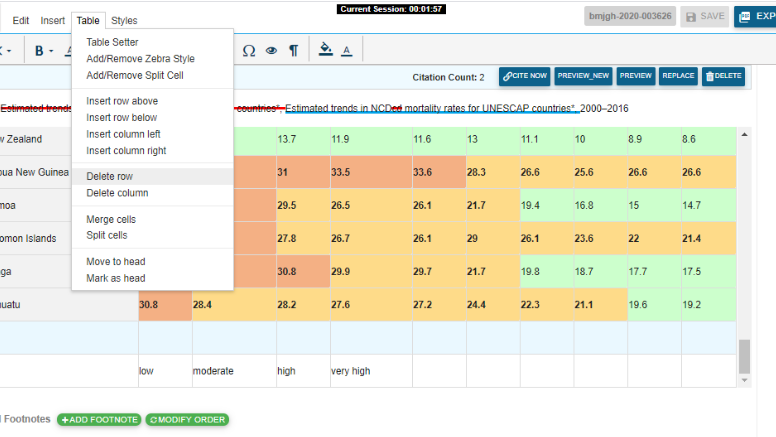Select Delete row menu entry

152,176
